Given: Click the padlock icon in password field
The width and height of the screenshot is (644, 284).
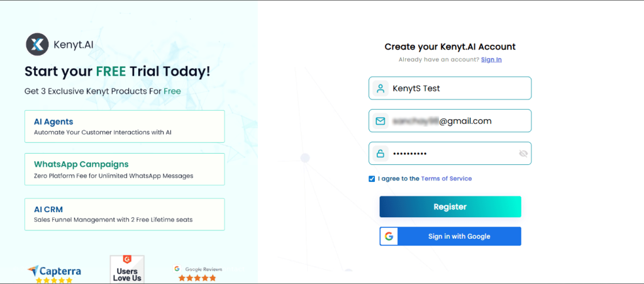Looking at the screenshot, I should pyautogui.click(x=380, y=154).
